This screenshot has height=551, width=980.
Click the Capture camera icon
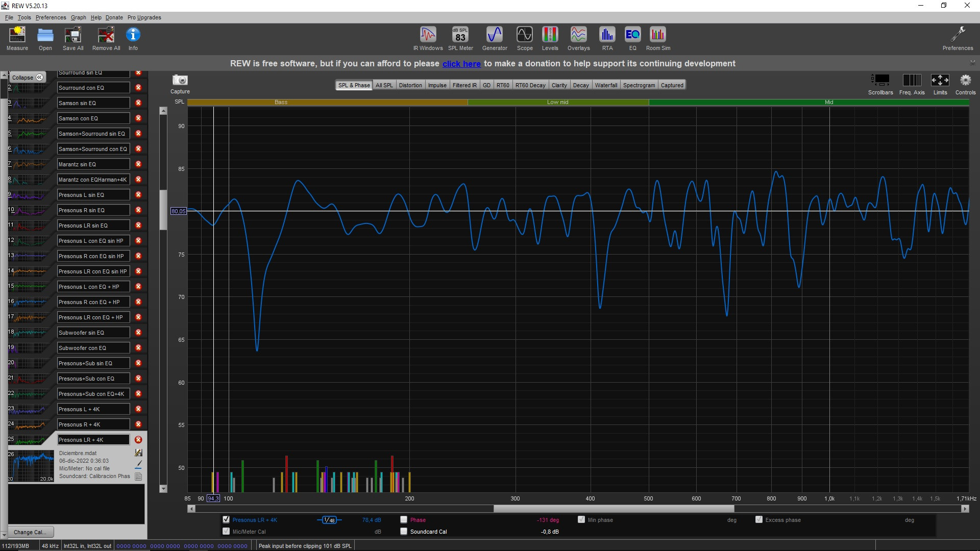coord(180,81)
